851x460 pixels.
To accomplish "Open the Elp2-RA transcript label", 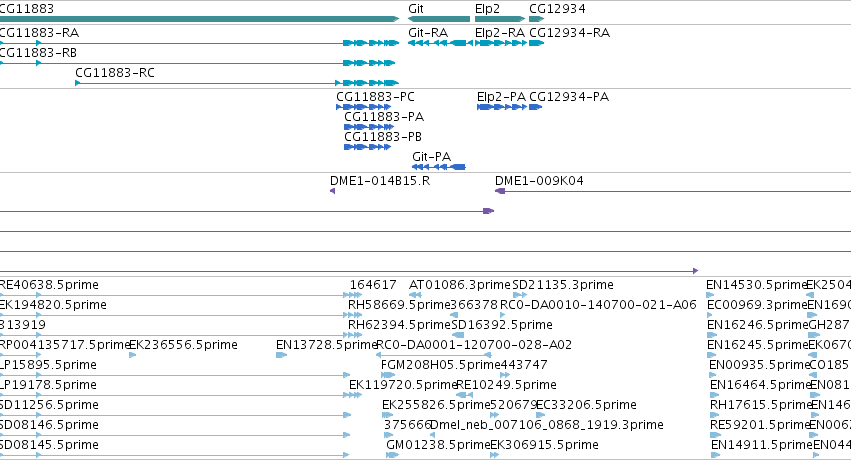I will click(x=500, y=33).
